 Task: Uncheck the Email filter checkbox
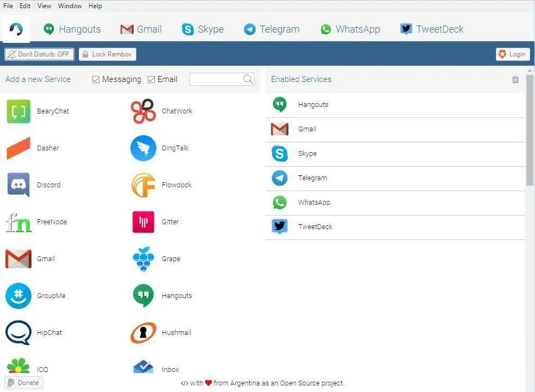coord(151,79)
